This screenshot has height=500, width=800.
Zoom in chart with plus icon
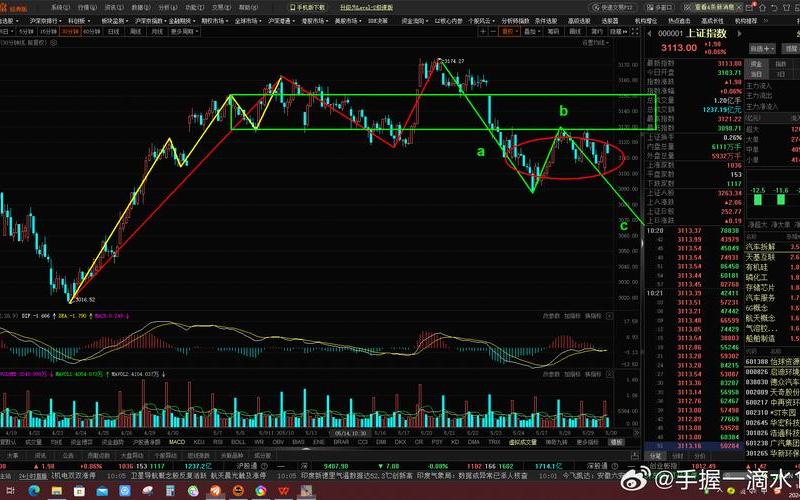(x=483, y=31)
